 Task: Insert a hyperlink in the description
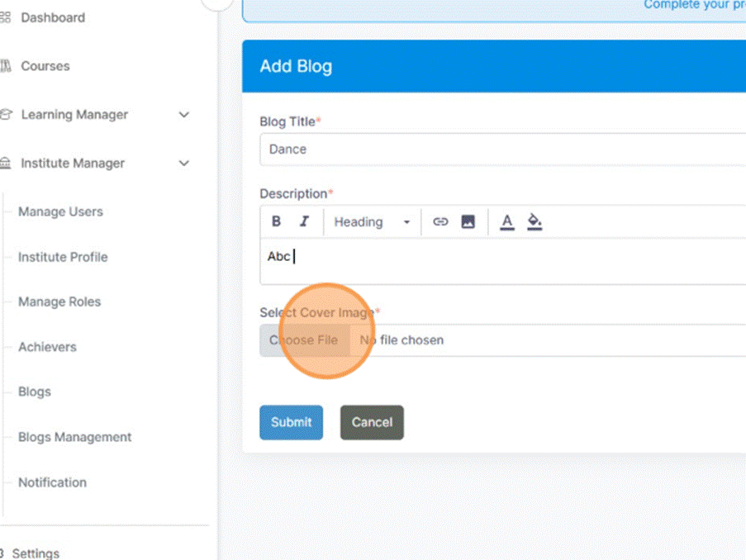(x=440, y=221)
